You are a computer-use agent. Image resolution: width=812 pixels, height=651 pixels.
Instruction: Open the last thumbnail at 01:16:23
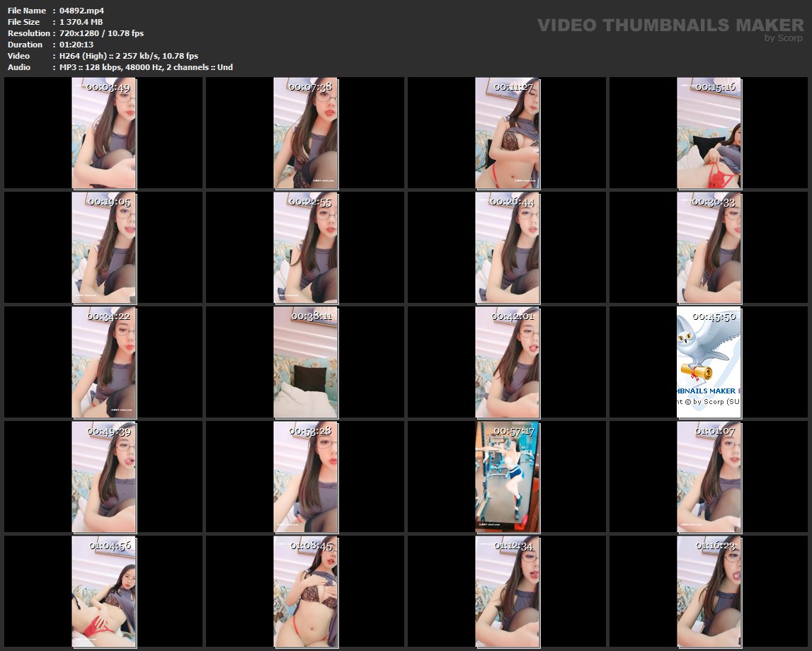point(709,592)
